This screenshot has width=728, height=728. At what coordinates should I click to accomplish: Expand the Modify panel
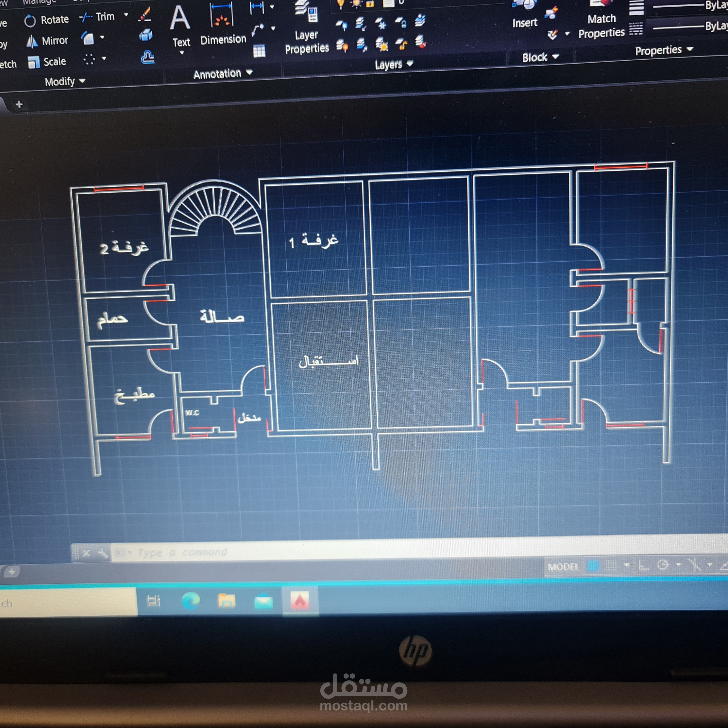point(65,82)
